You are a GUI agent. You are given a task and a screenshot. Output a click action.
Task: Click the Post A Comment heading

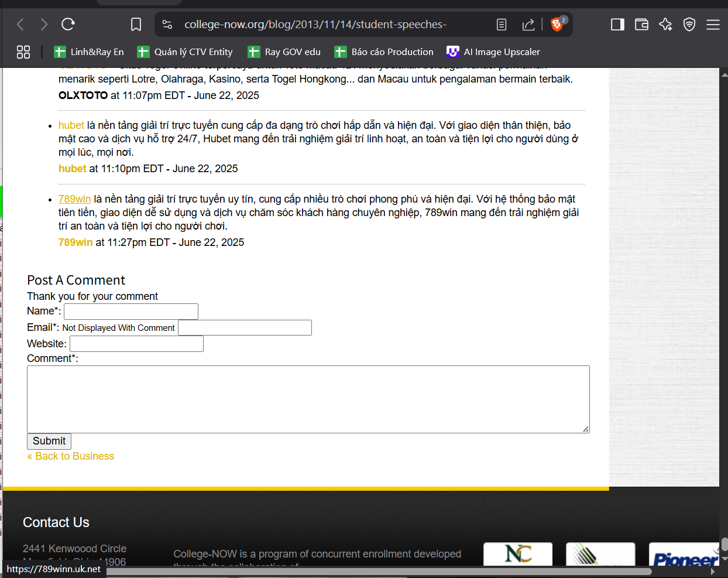[x=76, y=280]
